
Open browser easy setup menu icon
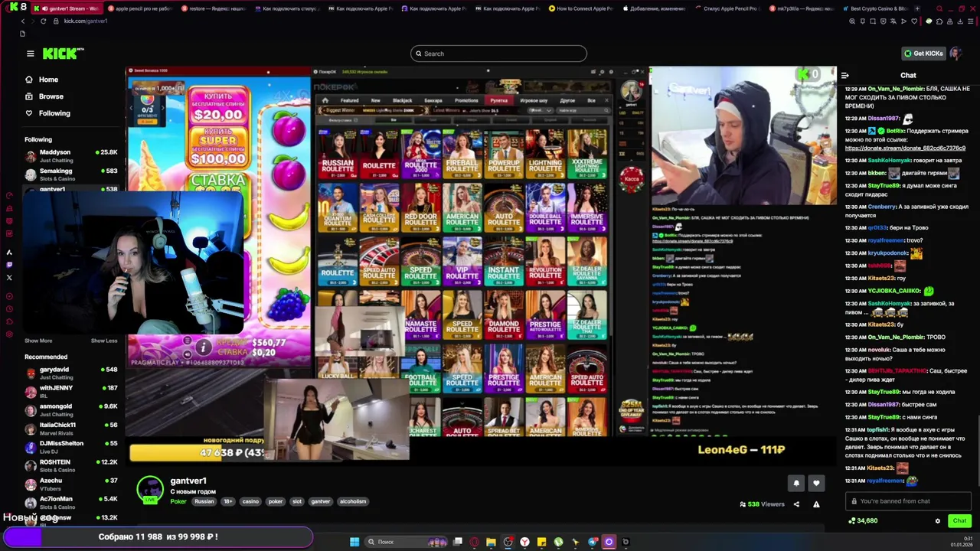[969, 21]
